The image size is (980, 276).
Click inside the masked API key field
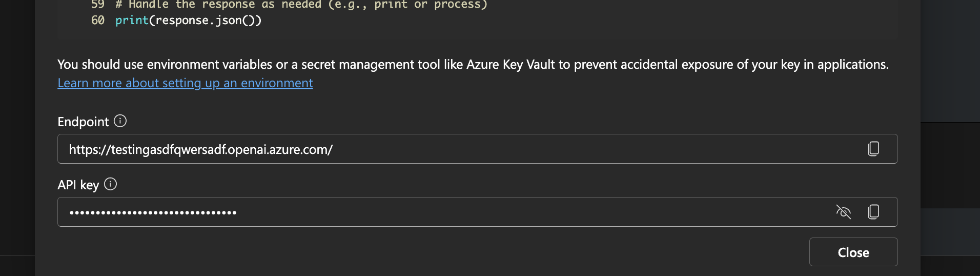coord(461,212)
